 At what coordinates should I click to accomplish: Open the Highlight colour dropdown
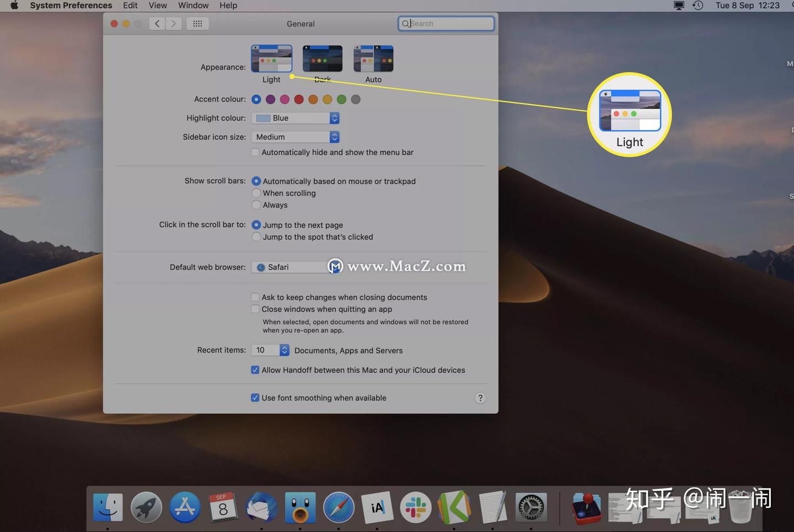click(x=295, y=118)
